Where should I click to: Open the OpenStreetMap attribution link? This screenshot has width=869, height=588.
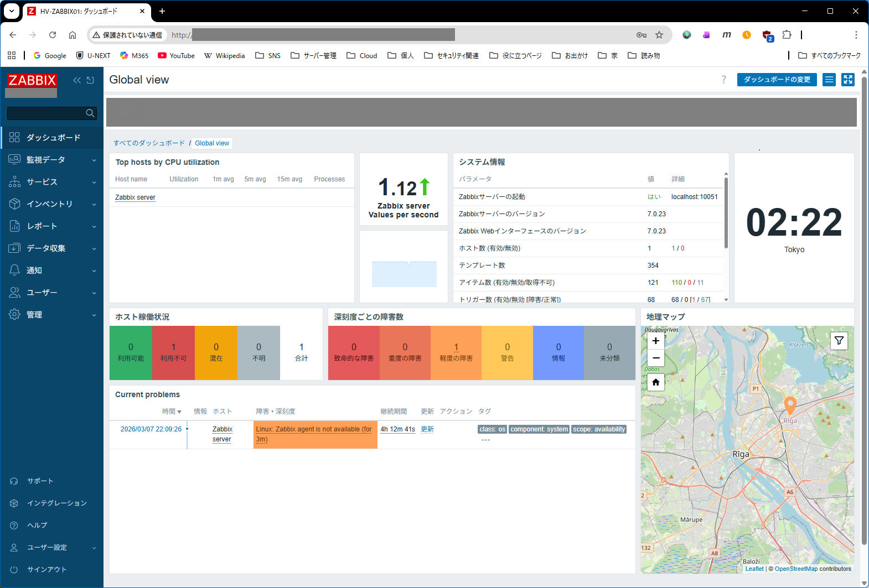tap(796, 569)
